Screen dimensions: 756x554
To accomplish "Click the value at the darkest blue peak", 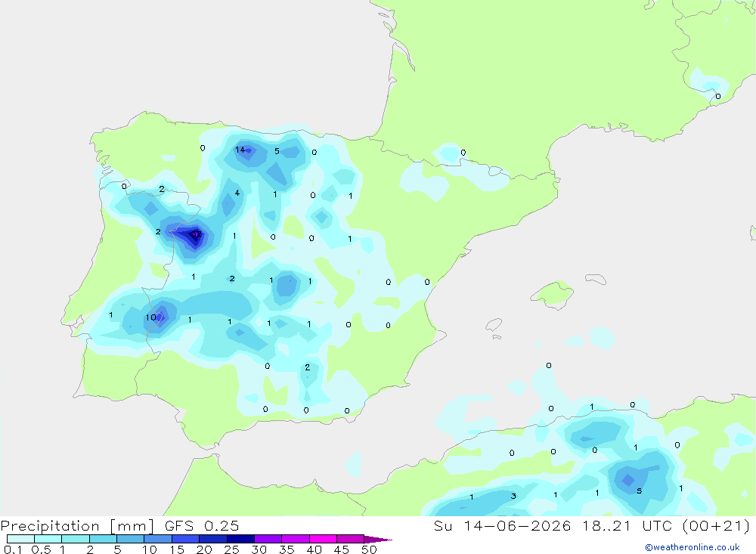I will pyautogui.click(x=197, y=235).
